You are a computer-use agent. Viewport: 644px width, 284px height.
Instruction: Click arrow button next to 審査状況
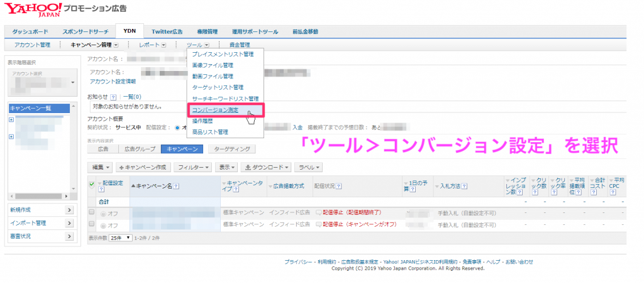(69, 236)
